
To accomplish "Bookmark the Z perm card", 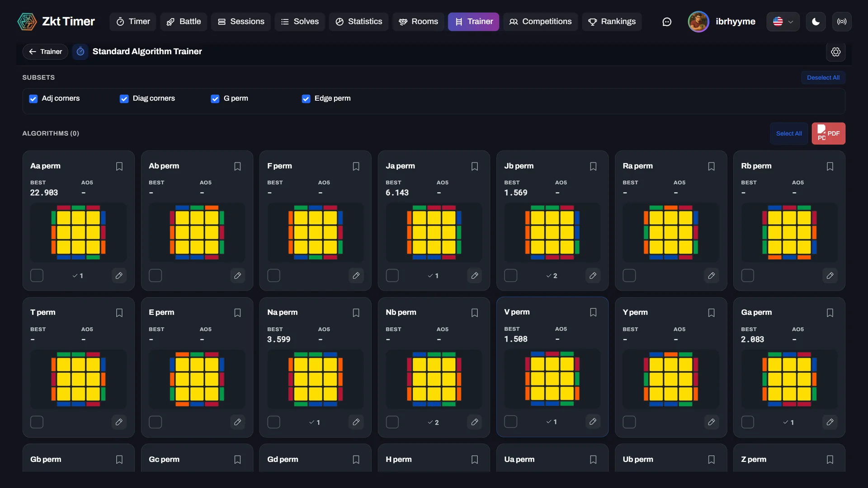I will (830, 460).
